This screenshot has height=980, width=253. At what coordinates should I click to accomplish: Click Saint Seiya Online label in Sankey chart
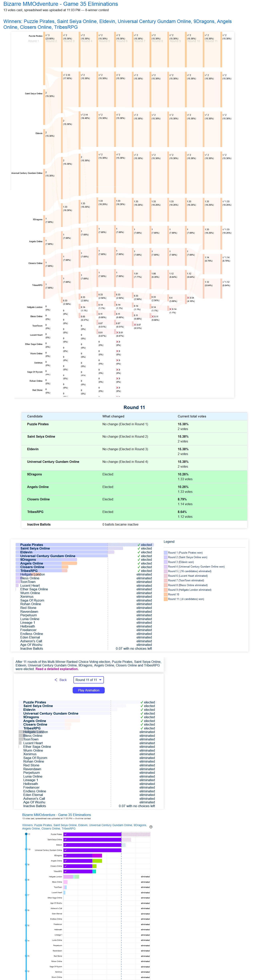pos(34,94)
